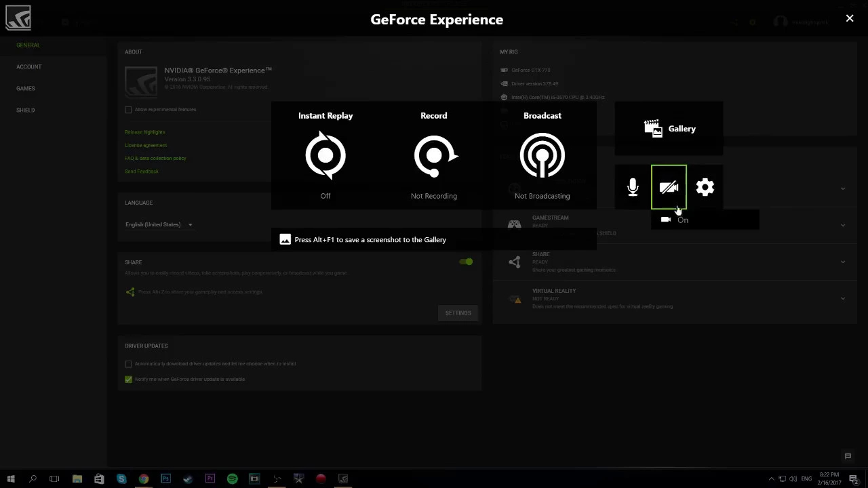The width and height of the screenshot is (868, 488).
Task: Toggle the green SHARE switch off
Action: click(466, 262)
